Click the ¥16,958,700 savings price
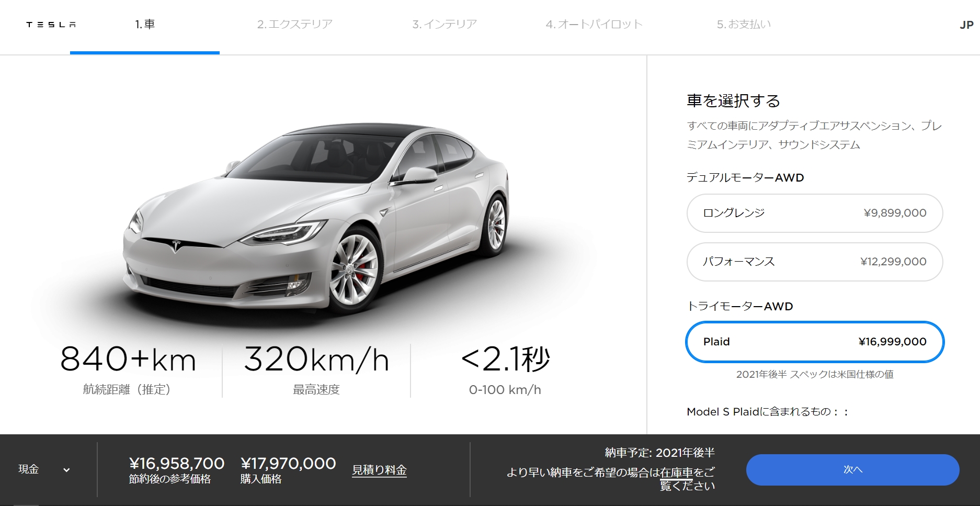980x506 pixels. click(177, 463)
